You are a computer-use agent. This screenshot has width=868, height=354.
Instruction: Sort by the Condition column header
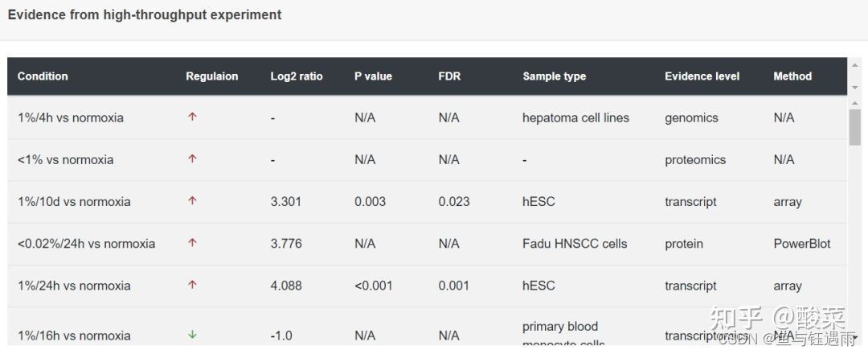(43, 76)
